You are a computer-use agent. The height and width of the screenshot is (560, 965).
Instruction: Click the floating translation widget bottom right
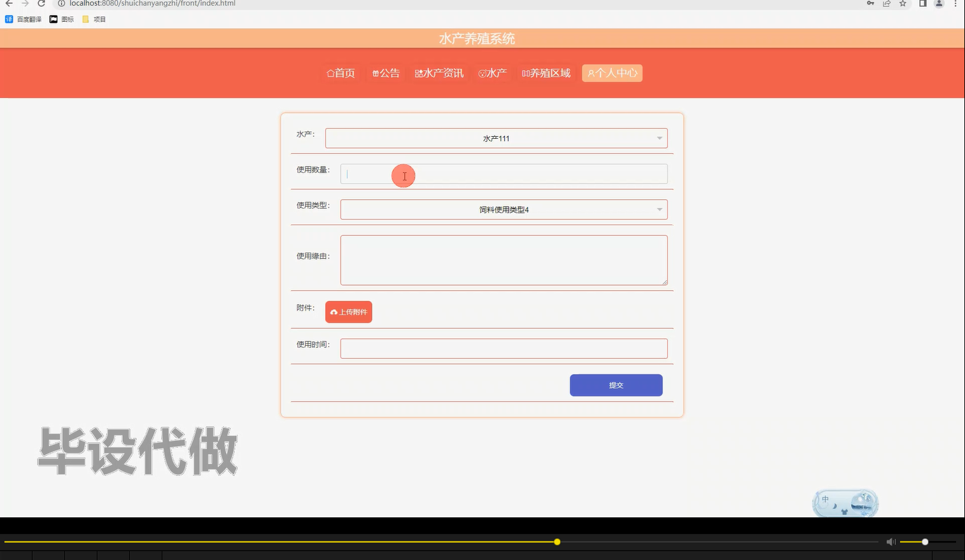point(845,503)
